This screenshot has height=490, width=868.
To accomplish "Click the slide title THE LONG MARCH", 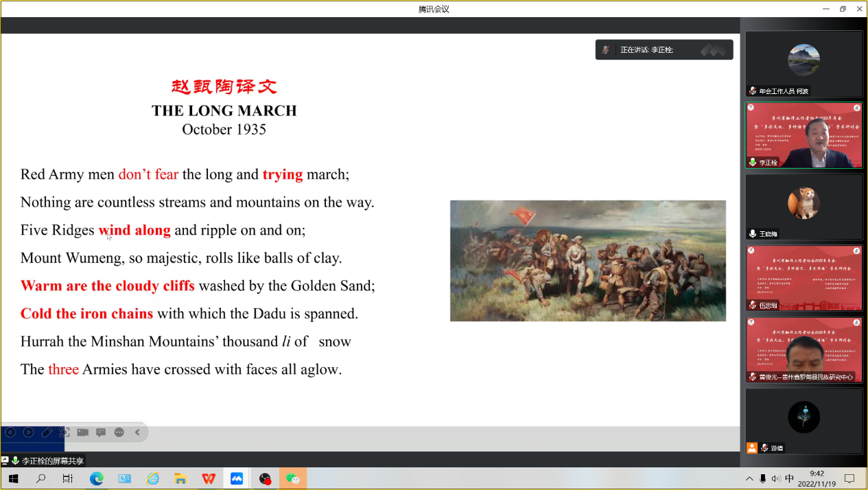I will click(x=224, y=110).
